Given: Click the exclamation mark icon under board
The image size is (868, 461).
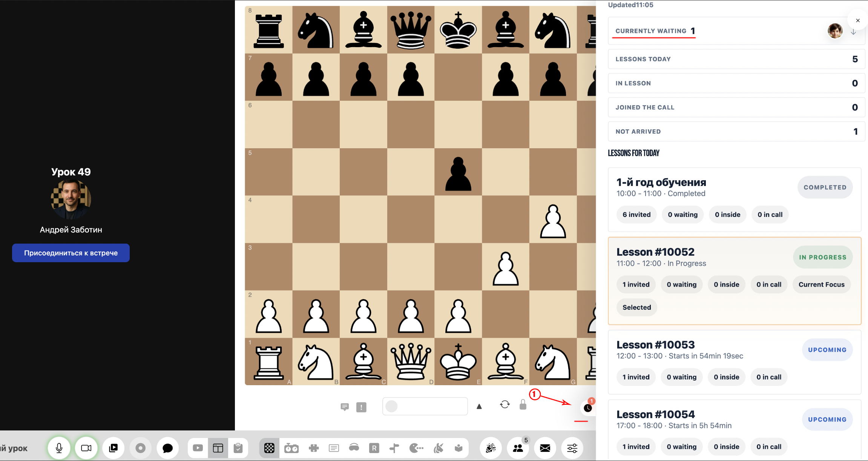Looking at the screenshot, I should [361, 407].
